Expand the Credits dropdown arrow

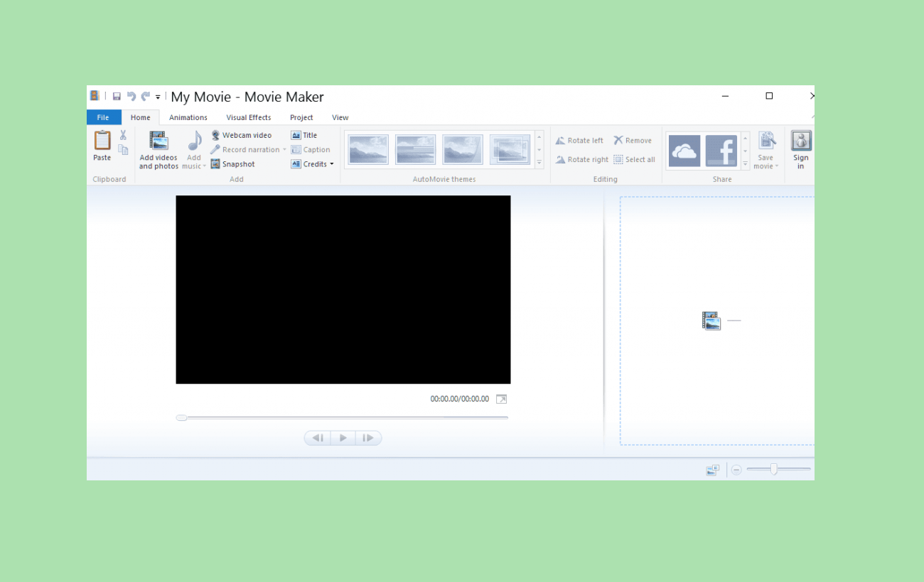pos(331,164)
